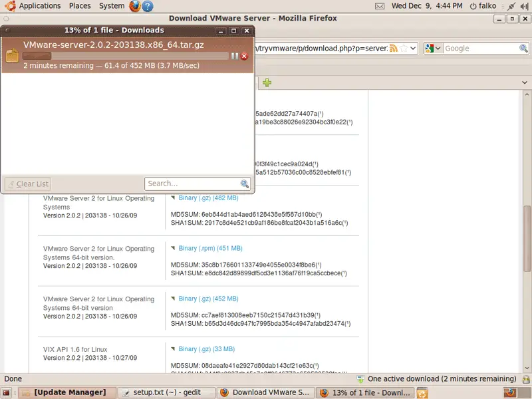This screenshot has width=532, height=399.
Task: Click the RSS feed icon in address bar
Action: (x=394, y=49)
